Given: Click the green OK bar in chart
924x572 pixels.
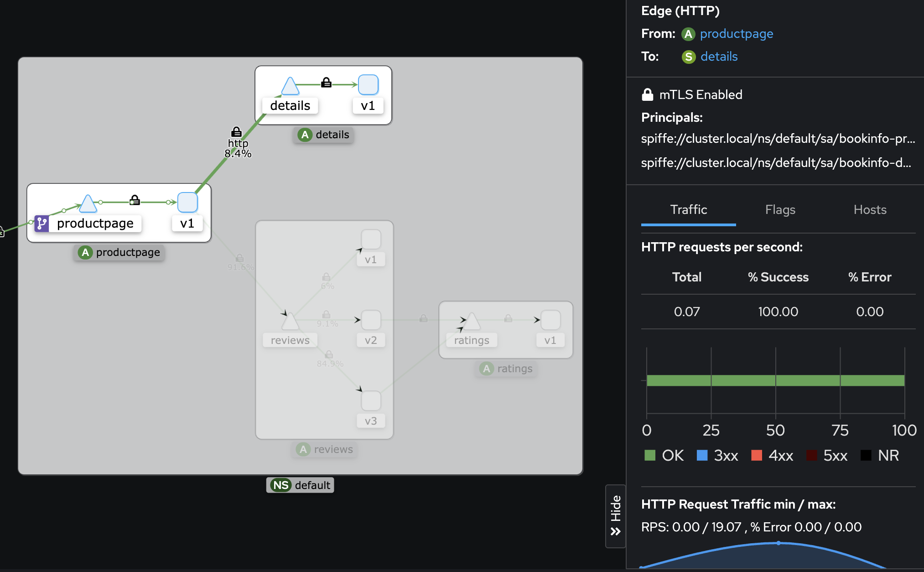Looking at the screenshot, I should coord(775,380).
